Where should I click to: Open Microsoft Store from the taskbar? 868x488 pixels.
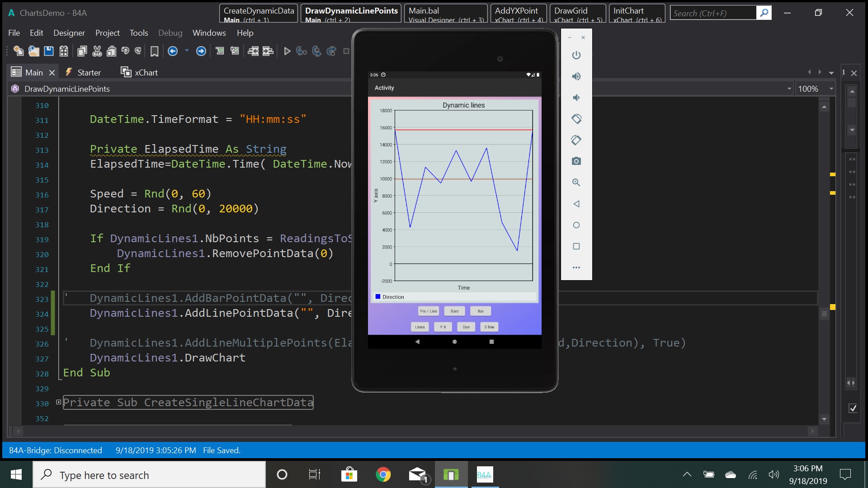point(349,474)
